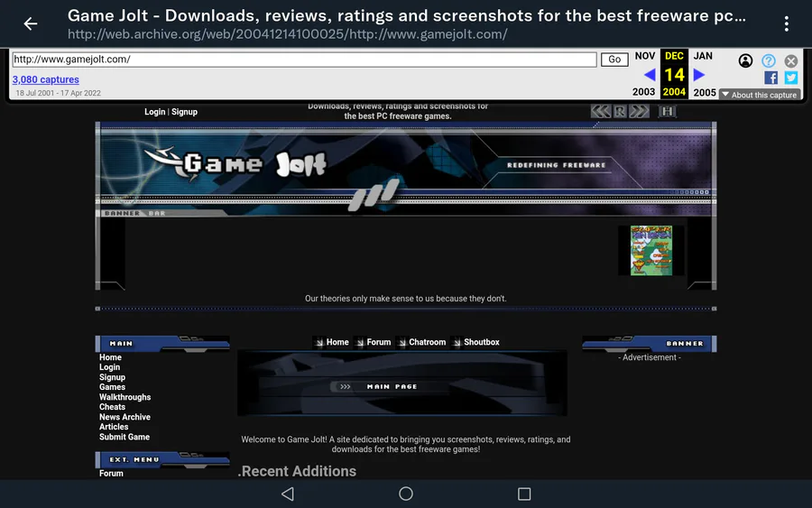The width and height of the screenshot is (812, 508).
Task: Click the Wayback Machine URL input field
Action: 305,60
